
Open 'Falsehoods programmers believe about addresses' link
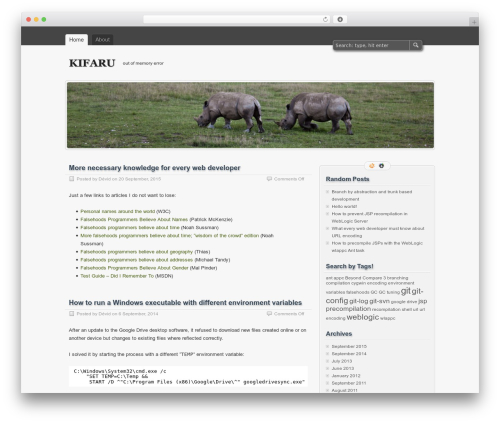point(137,260)
